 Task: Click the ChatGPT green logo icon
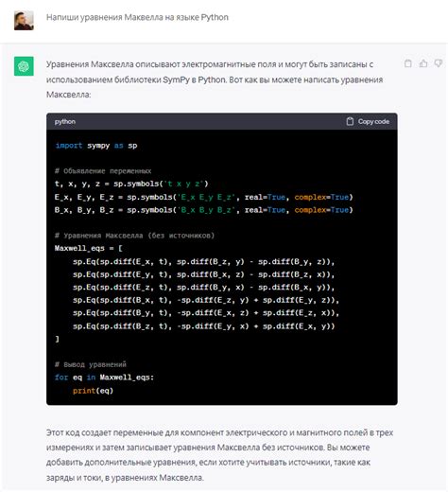24,66
